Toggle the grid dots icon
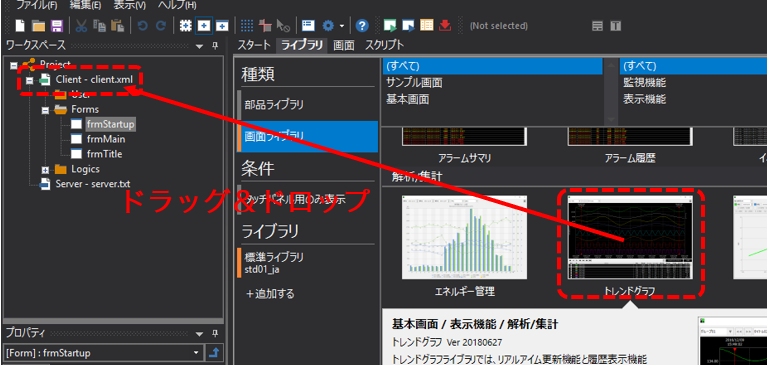767x365 pixels. click(248, 25)
